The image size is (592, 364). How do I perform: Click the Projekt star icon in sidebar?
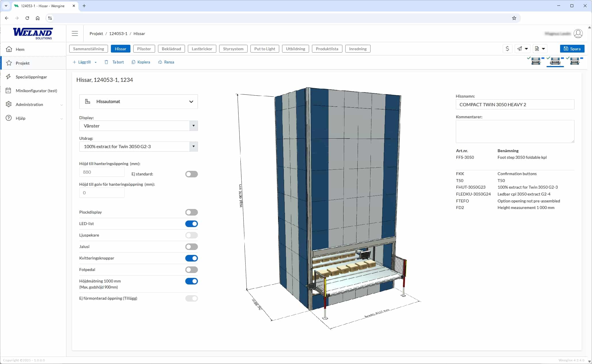pyautogui.click(x=9, y=63)
